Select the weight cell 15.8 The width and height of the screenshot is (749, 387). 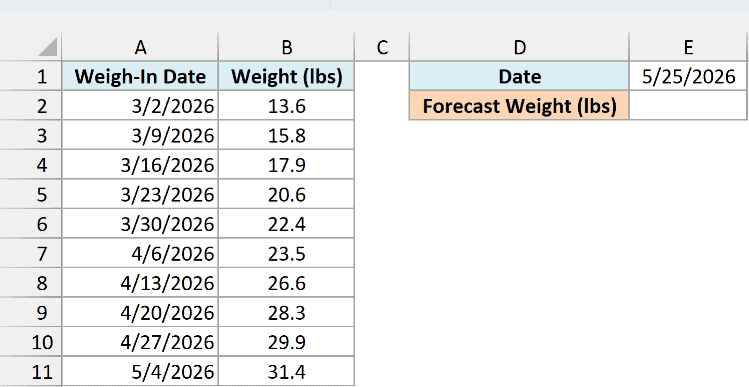click(x=286, y=135)
